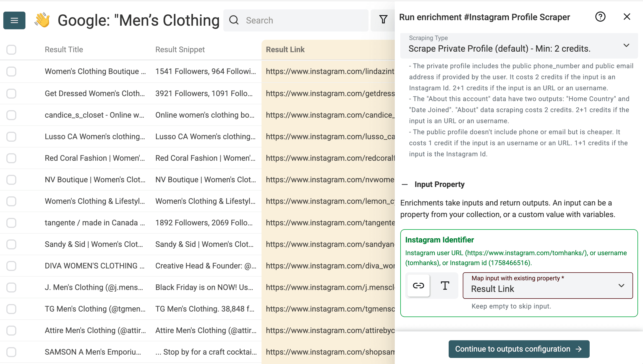Switch to custom text input mode
Image resolution: width=643 pixels, height=364 pixels.
coord(445,286)
